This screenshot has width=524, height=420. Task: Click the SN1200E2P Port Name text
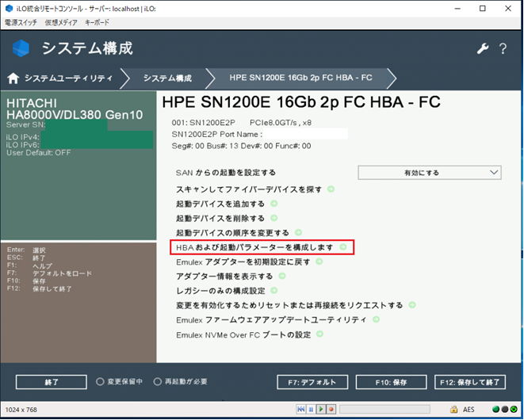coord(216,134)
